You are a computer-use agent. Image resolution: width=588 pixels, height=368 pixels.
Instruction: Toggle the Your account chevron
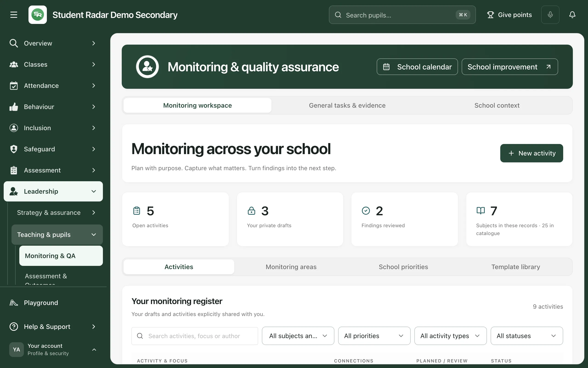click(x=94, y=350)
